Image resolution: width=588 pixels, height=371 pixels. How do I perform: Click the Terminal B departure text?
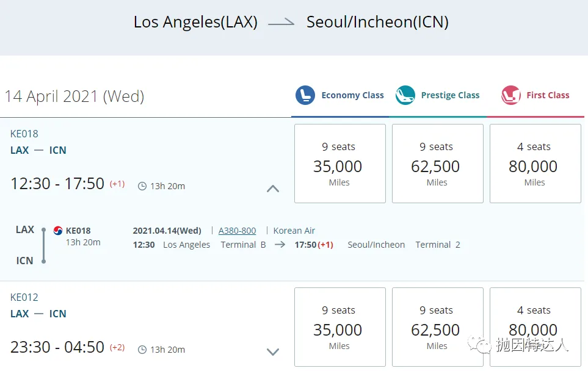(243, 245)
